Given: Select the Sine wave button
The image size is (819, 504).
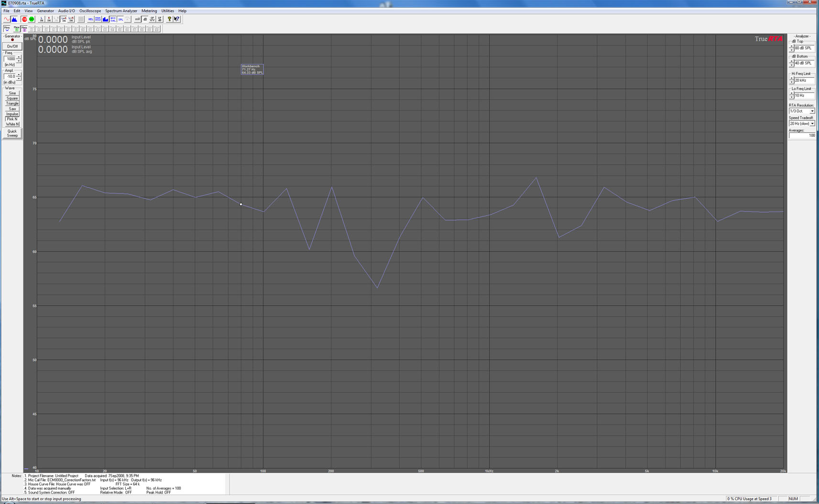Looking at the screenshot, I should (12, 93).
